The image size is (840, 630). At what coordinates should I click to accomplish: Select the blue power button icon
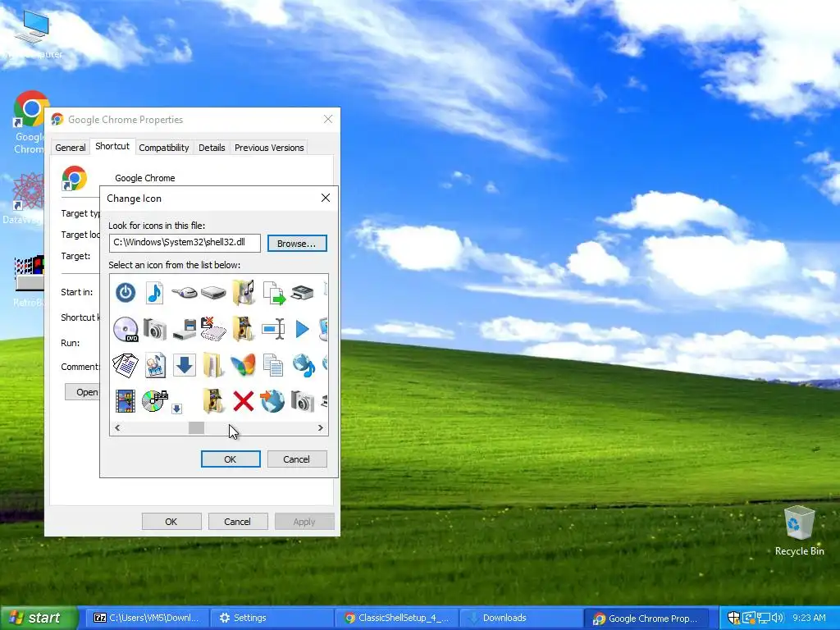point(126,293)
